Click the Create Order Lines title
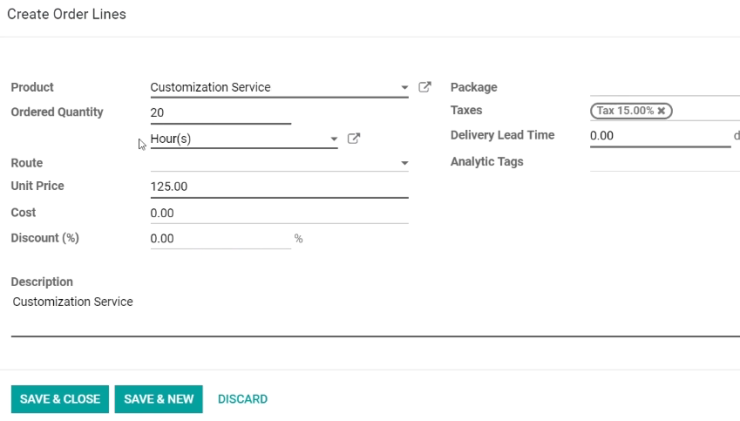740x421 pixels. click(x=67, y=14)
